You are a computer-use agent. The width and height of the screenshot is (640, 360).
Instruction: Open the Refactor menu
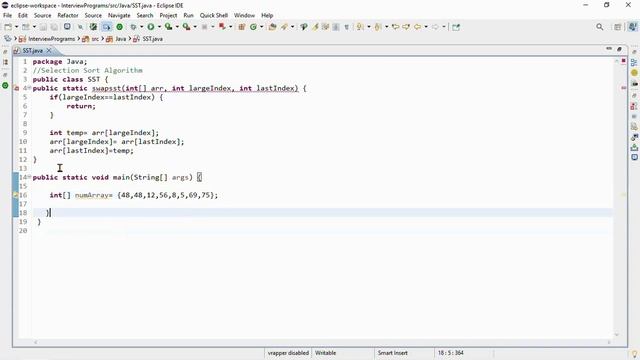(x=68, y=15)
